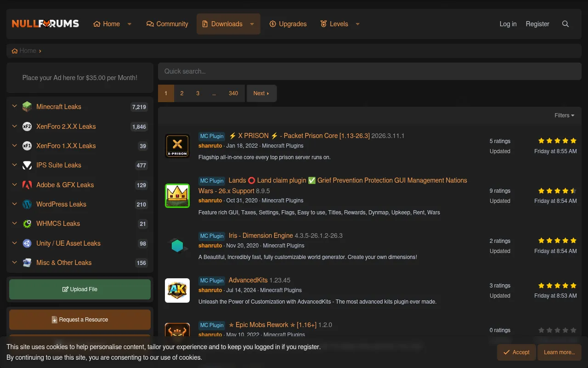Open the Upgrades nav tab

[288, 24]
